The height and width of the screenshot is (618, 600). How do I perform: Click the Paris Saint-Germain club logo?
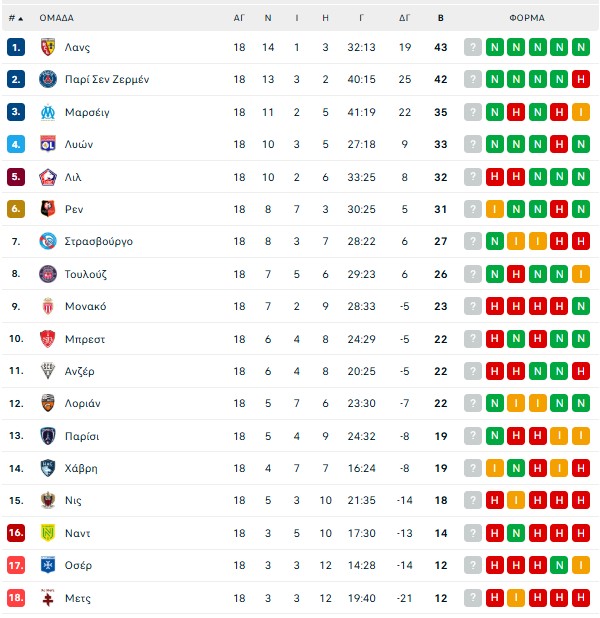(x=48, y=79)
